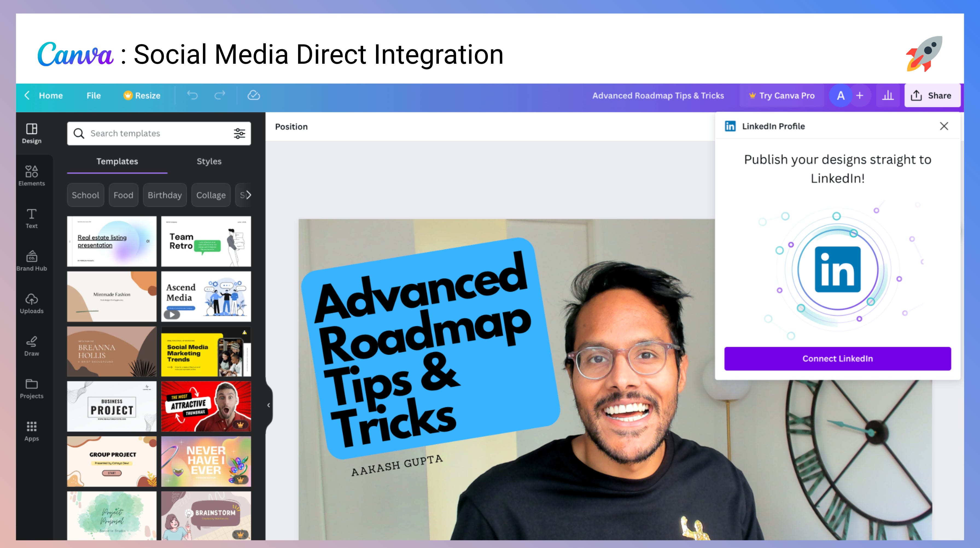Click the redo arrow icon

tap(220, 95)
